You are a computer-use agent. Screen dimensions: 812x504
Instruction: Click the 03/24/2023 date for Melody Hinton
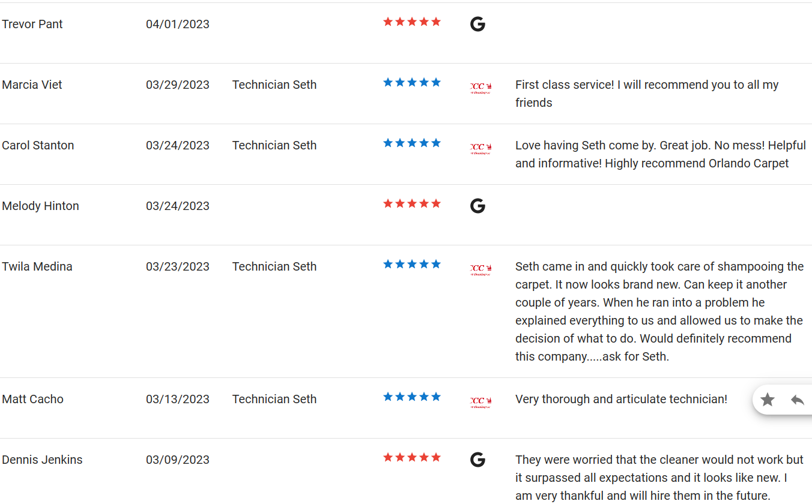pos(178,206)
